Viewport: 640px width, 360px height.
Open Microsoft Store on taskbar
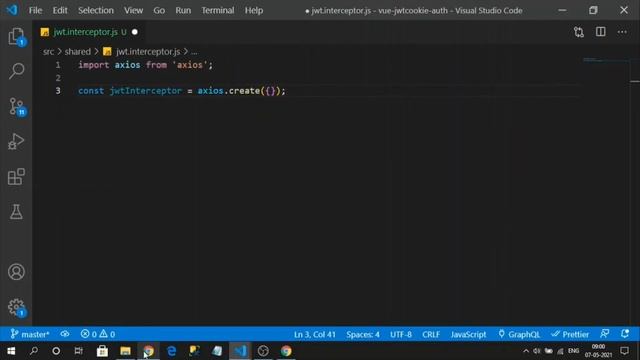102,351
